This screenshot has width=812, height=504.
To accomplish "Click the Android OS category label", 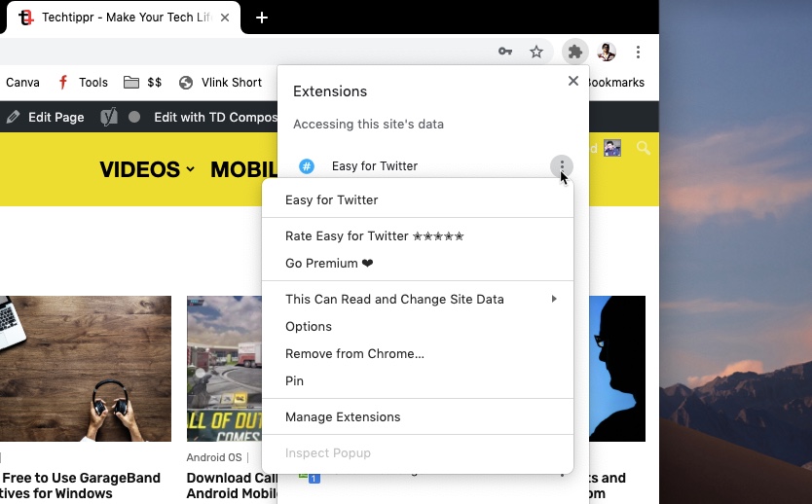I will (x=214, y=457).
